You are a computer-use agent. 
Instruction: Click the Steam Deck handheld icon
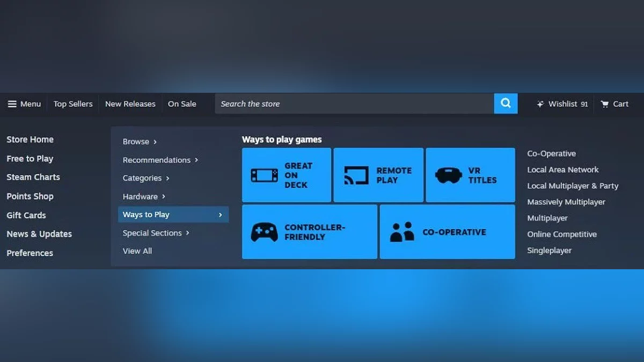click(264, 175)
